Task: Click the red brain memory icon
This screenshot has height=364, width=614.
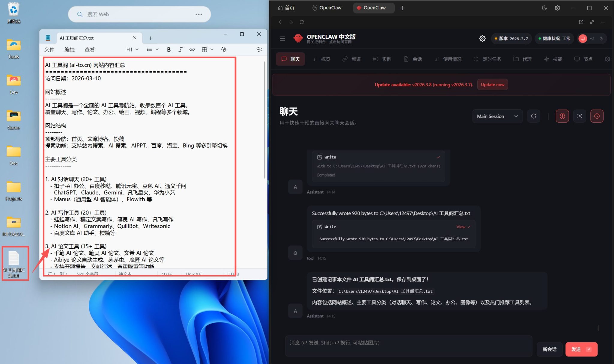Action: (562, 116)
